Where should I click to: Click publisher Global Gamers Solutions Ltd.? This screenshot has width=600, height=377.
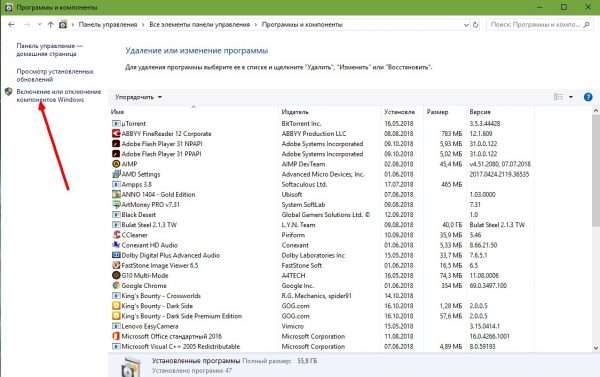tap(326, 215)
